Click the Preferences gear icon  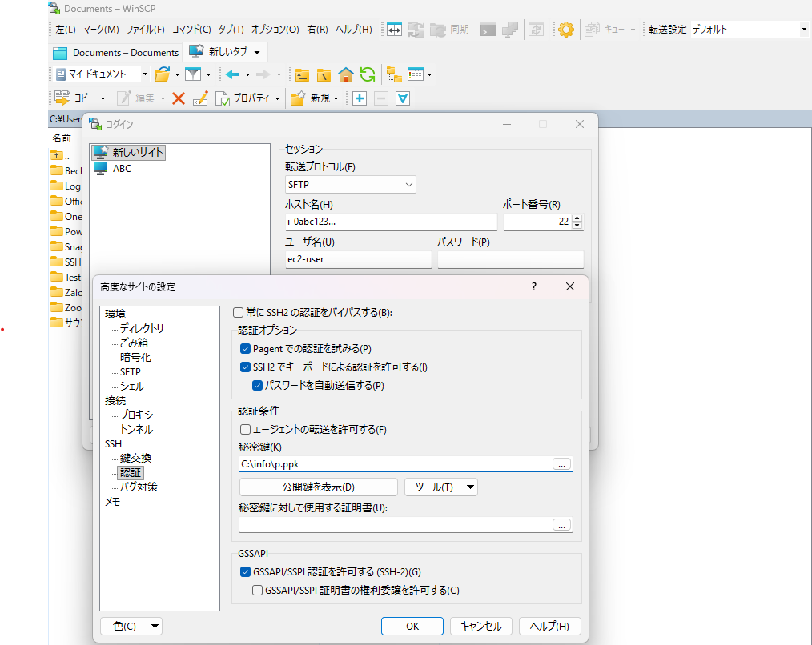566,30
